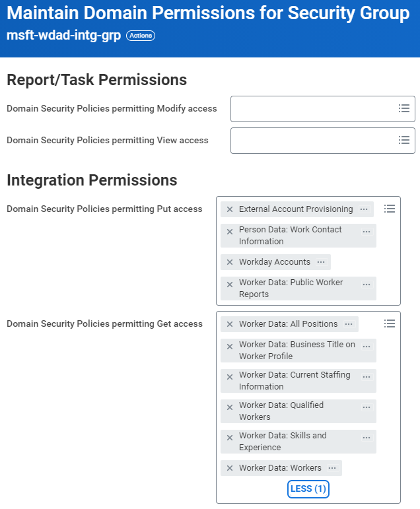Remove Person Data: Work Contact Information chip

tap(230, 232)
